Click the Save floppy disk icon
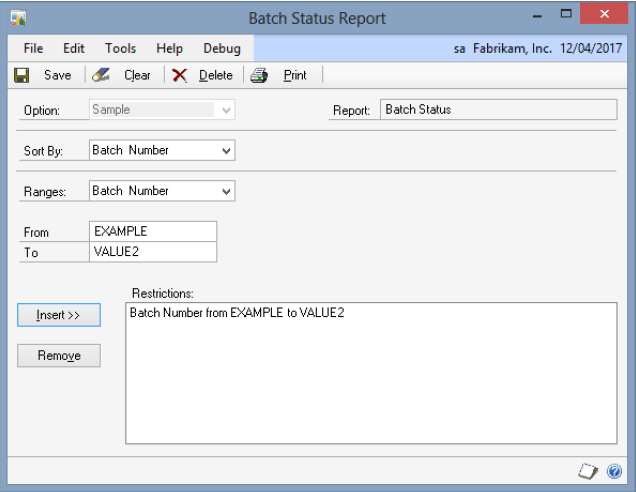Viewport: 636px width, 492px height. pyautogui.click(x=21, y=75)
